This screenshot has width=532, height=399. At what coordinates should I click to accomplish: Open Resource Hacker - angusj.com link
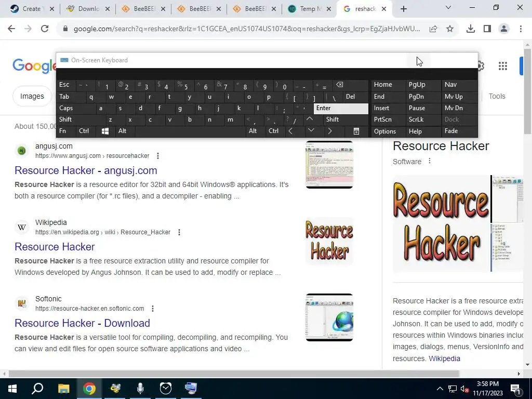86,170
